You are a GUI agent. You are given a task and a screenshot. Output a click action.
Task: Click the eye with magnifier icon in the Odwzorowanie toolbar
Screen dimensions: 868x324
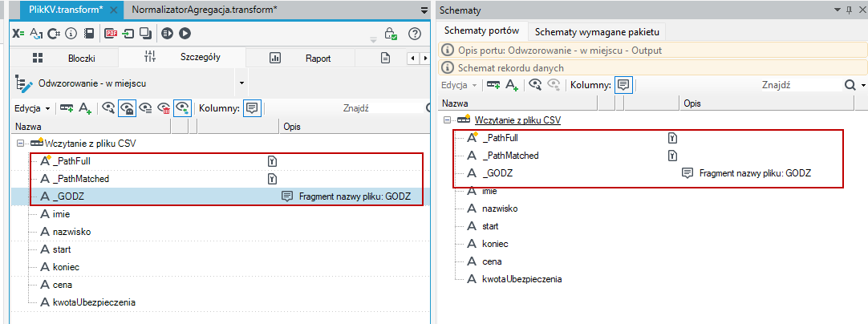click(x=108, y=108)
